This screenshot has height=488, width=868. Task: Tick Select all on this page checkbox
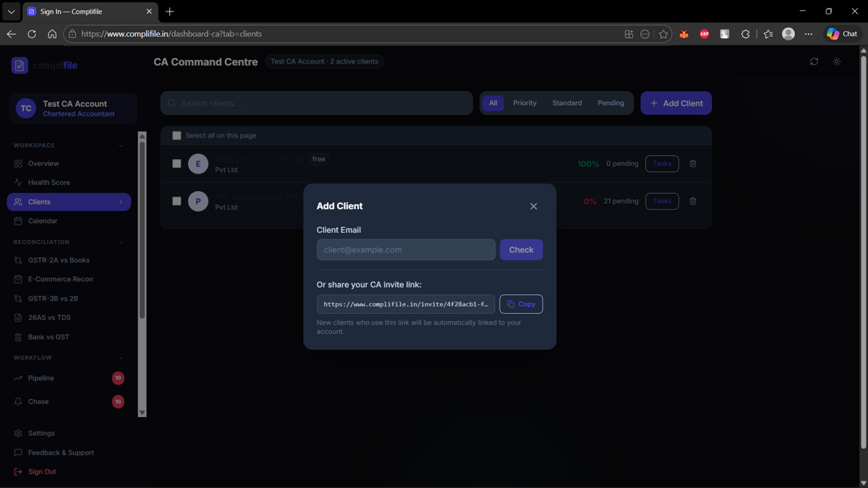click(176, 135)
